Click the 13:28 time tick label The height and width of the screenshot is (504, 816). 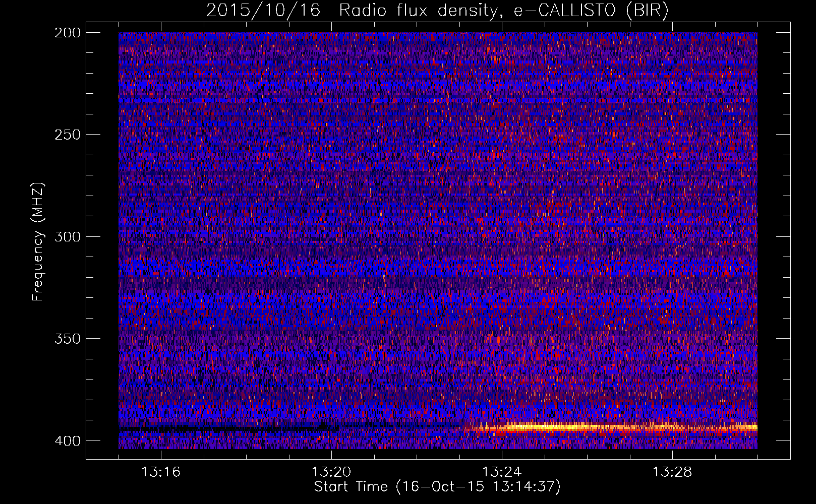point(672,472)
